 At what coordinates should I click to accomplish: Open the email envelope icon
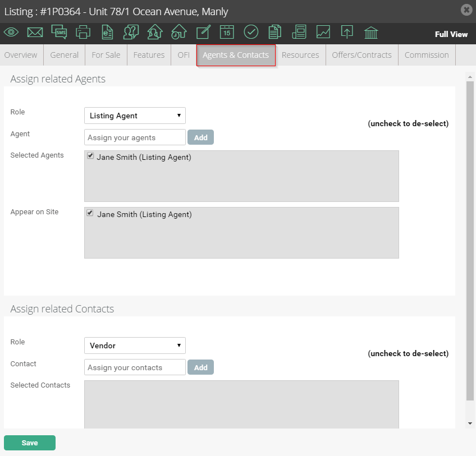(35, 32)
